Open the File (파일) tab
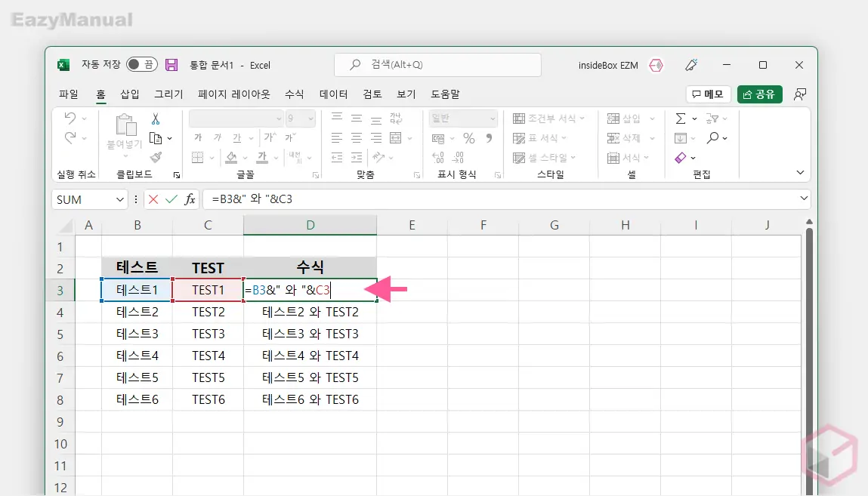Screen dimensions: 868x496 pos(69,94)
